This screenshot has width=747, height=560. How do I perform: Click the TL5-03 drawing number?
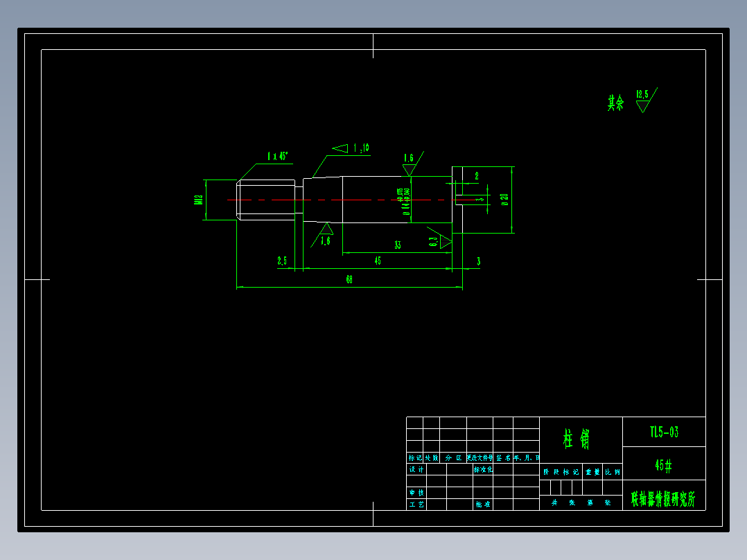664,432
